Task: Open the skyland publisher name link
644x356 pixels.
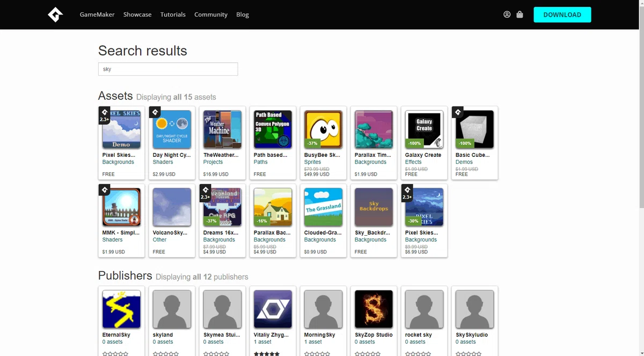Action: [x=163, y=335]
